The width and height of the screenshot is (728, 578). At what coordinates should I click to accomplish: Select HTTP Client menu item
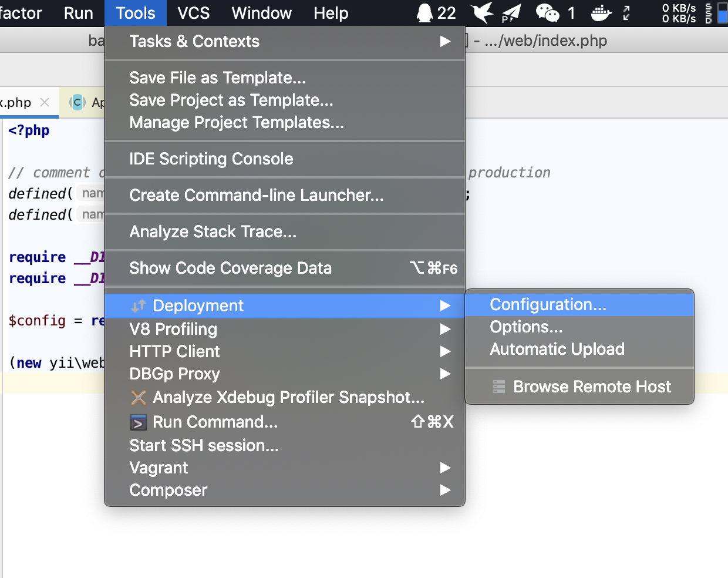click(x=285, y=351)
